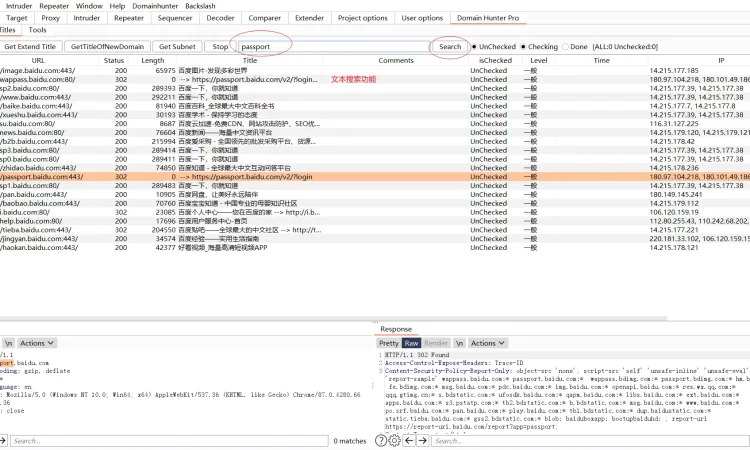Sort table by Time column header
This screenshot has height=450, width=750.
click(x=601, y=60)
